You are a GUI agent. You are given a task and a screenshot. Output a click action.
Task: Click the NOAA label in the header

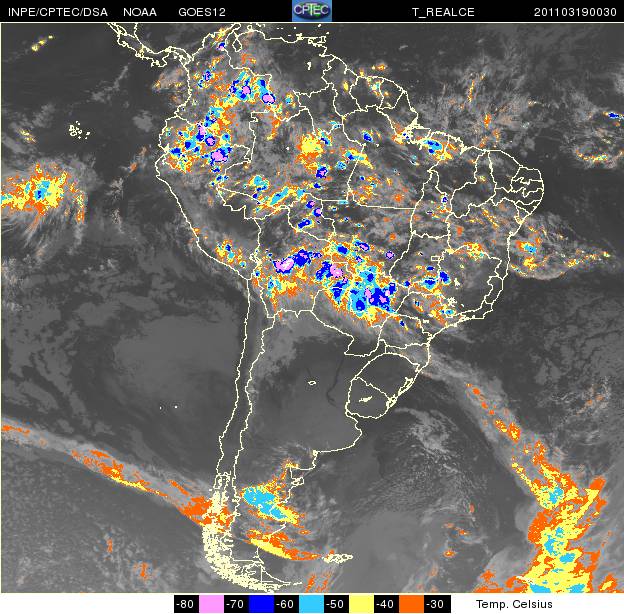[x=140, y=12]
